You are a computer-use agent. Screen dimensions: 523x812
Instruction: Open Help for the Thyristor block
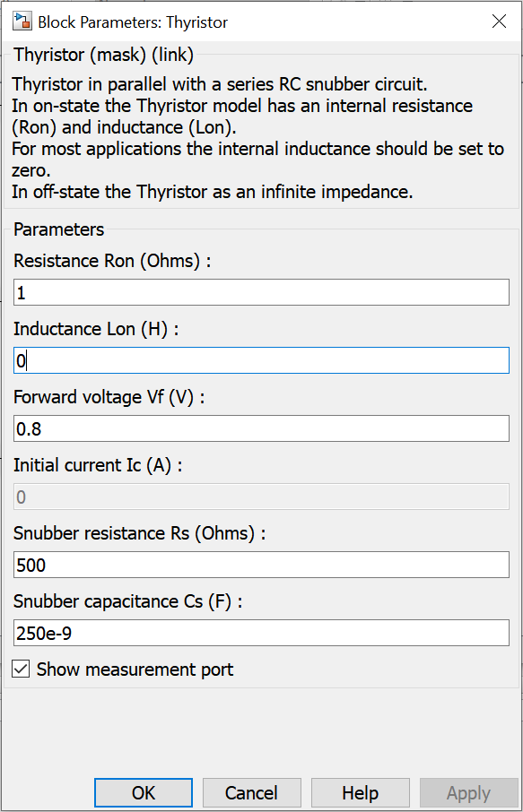[361, 793]
